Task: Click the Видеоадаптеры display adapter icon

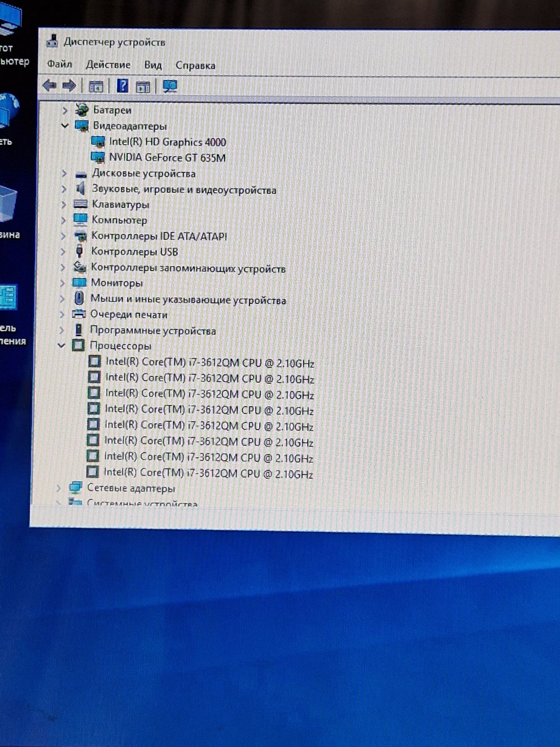Action: point(81,125)
